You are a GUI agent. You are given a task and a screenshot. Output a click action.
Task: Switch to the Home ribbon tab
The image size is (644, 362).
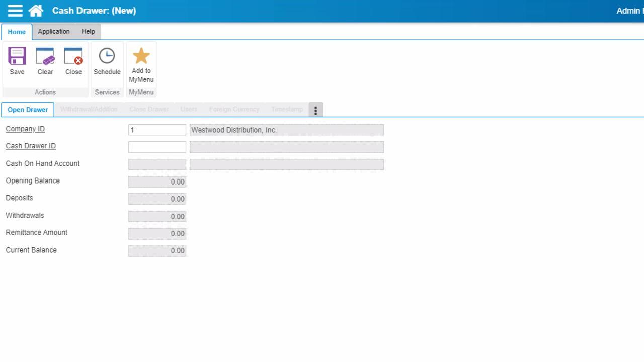tap(17, 32)
